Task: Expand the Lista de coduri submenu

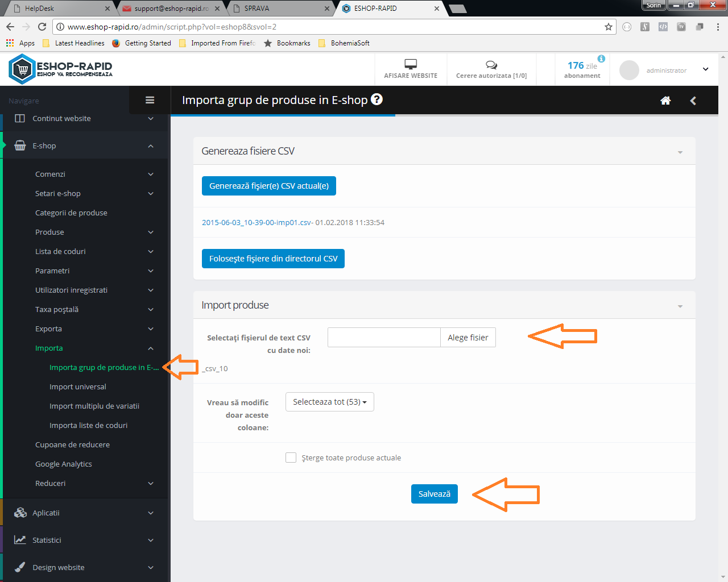Action: (151, 251)
